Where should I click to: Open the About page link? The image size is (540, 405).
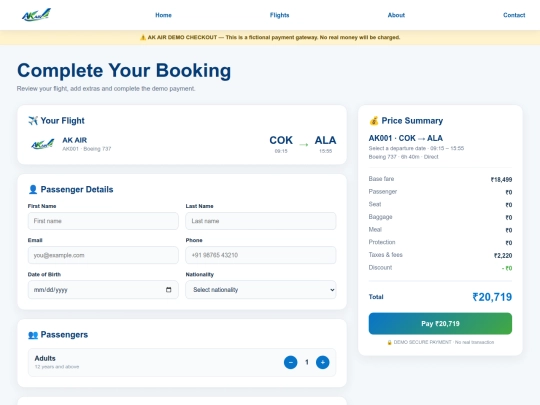pyautogui.click(x=396, y=15)
